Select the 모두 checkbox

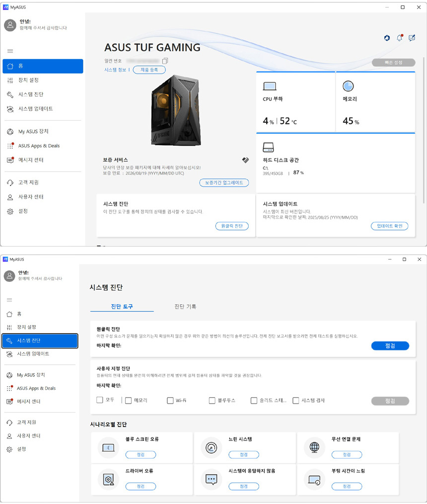tap(100, 400)
